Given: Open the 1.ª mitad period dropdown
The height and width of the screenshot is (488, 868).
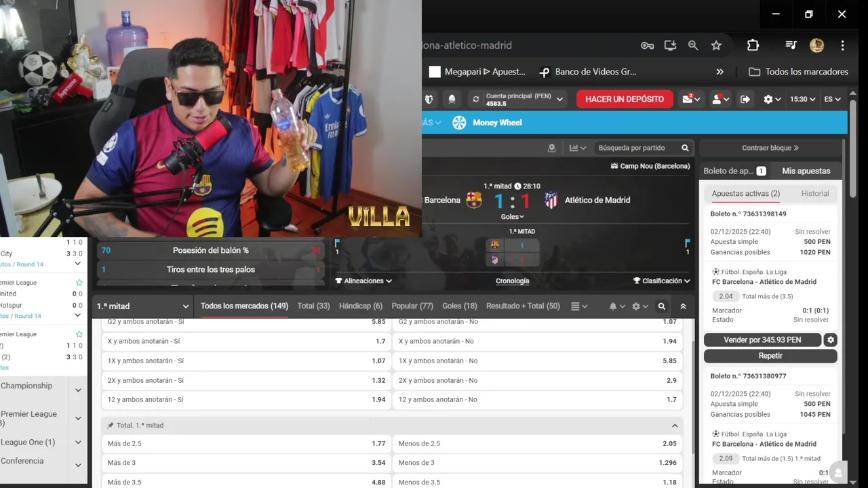Looking at the screenshot, I should [142, 306].
